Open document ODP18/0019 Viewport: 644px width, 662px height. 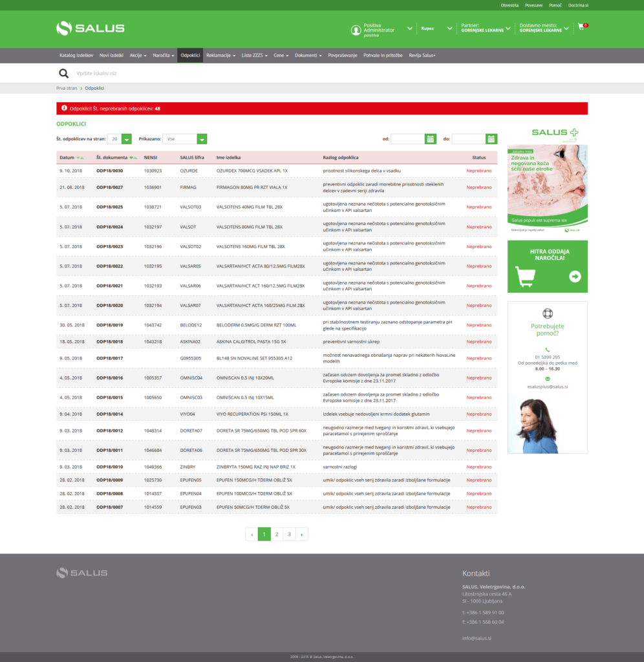[x=110, y=325]
